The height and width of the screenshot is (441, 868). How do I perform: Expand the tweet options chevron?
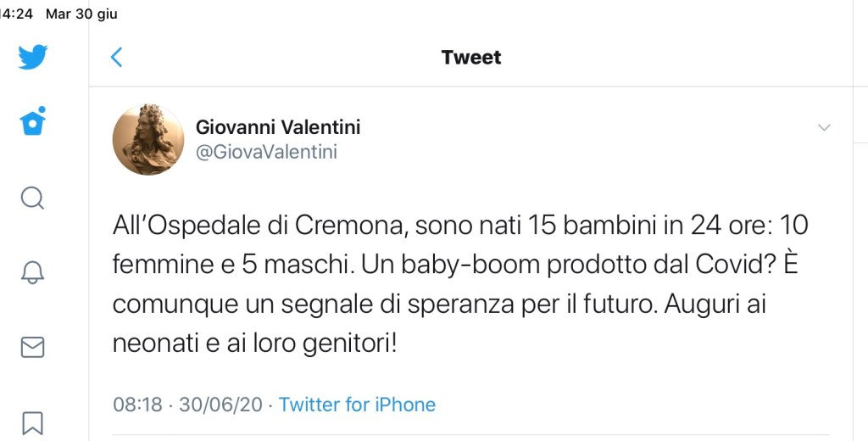click(823, 128)
